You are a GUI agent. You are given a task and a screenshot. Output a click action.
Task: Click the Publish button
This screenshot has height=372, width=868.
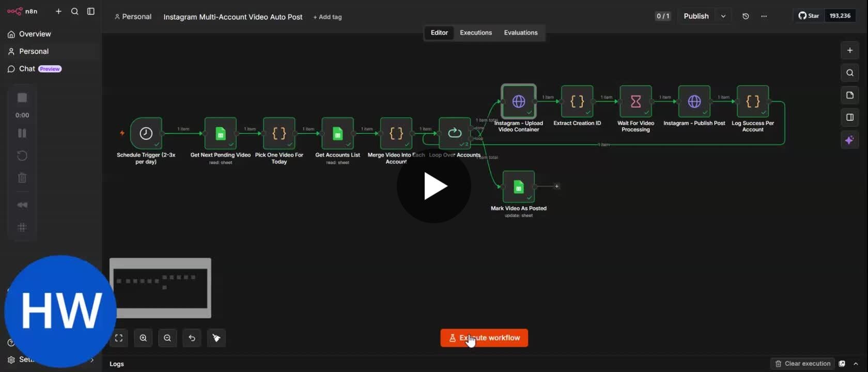tap(696, 16)
